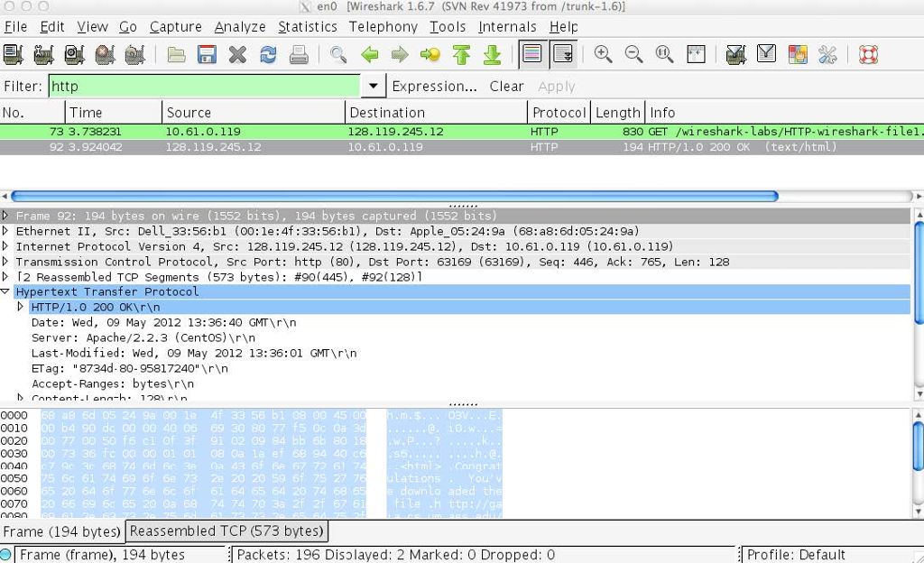Image resolution: width=924 pixels, height=563 pixels.
Task: Open Preferences via the wrench icon
Action: pyautogui.click(x=827, y=54)
